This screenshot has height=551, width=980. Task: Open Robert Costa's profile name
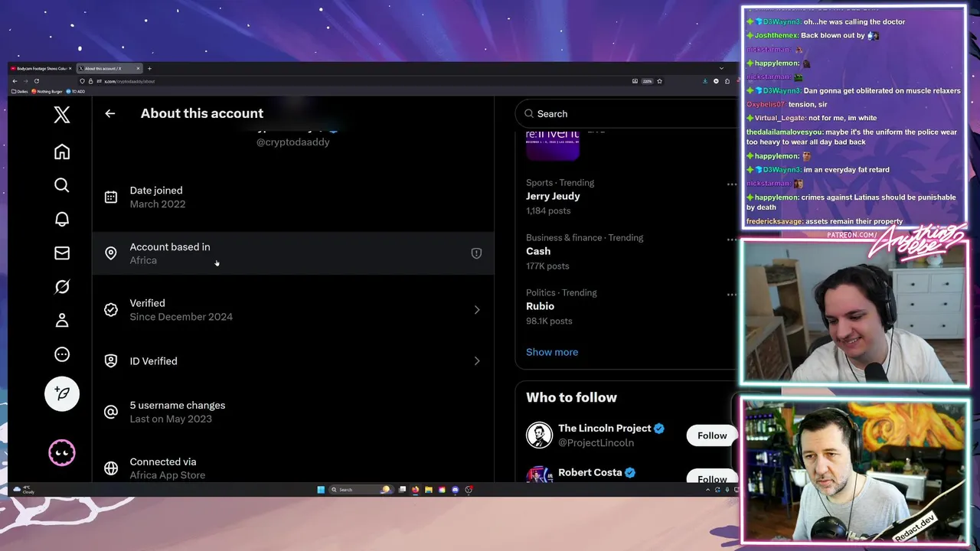590,472
